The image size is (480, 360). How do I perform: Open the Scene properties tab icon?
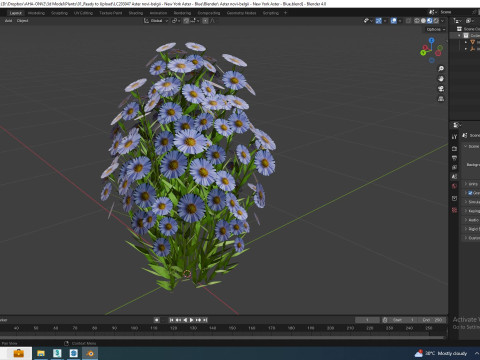click(454, 177)
